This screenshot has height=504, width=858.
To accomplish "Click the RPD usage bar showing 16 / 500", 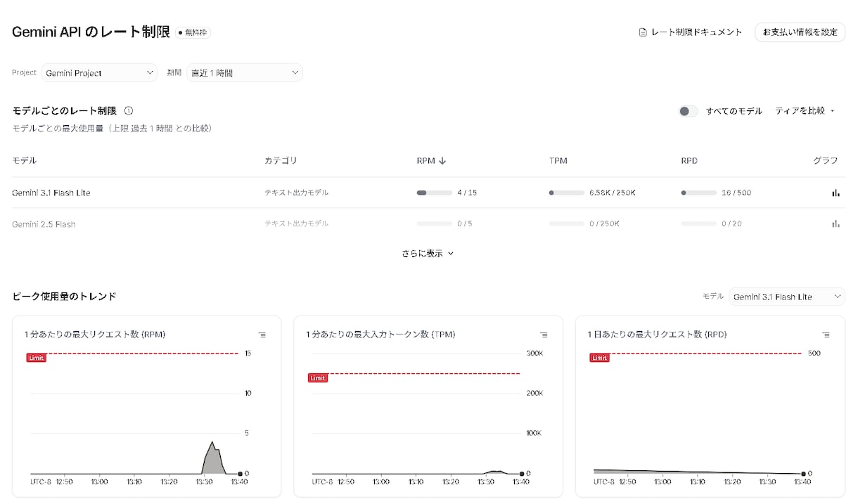I will (x=699, y=193).
